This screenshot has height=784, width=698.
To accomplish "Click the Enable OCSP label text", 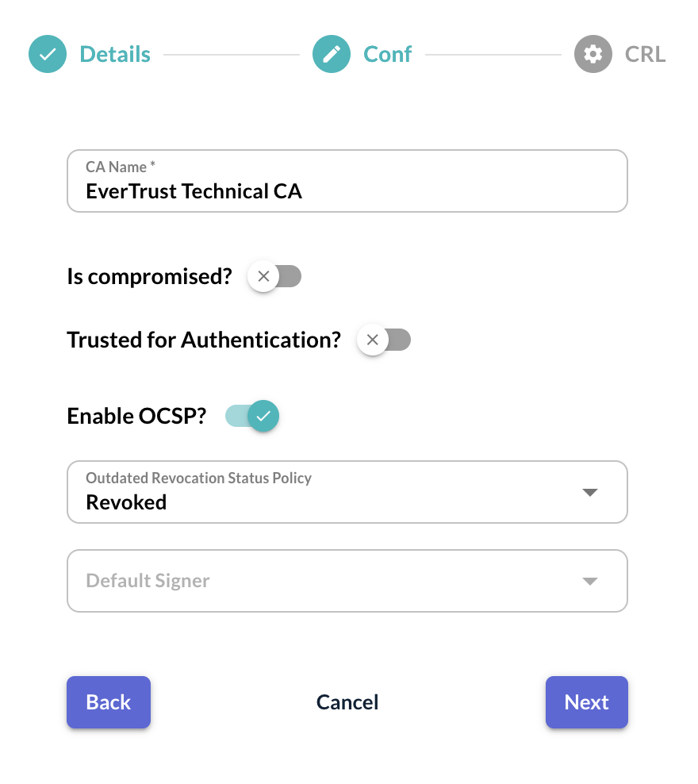I will pos(136,416).
